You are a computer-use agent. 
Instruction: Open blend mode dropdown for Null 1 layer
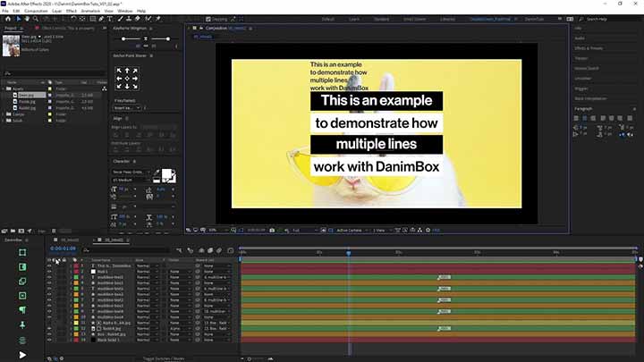tap(147, 272)
